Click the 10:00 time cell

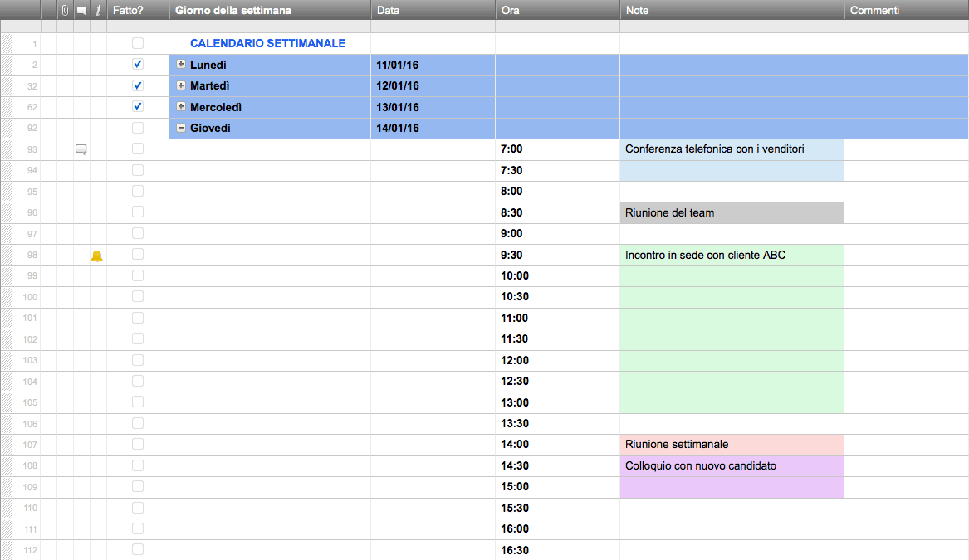(557, 276)
